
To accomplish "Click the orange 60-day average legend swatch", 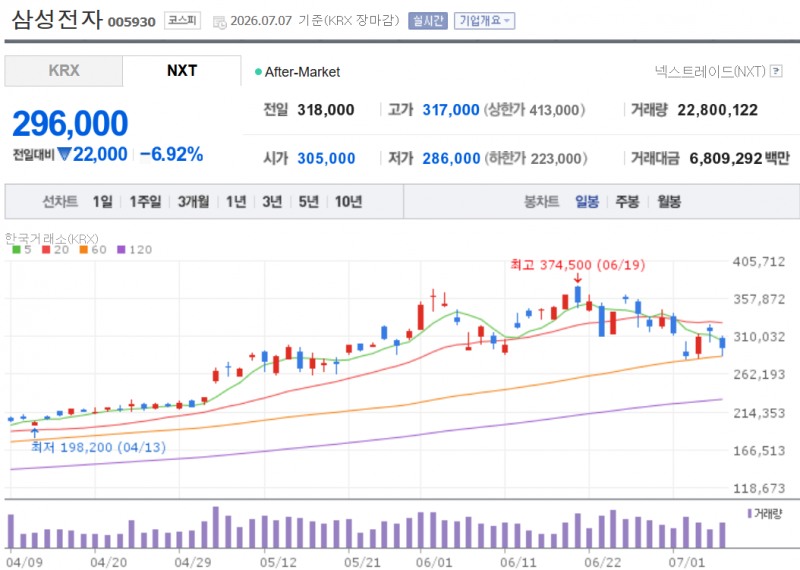I will click(x=84, y=250).
